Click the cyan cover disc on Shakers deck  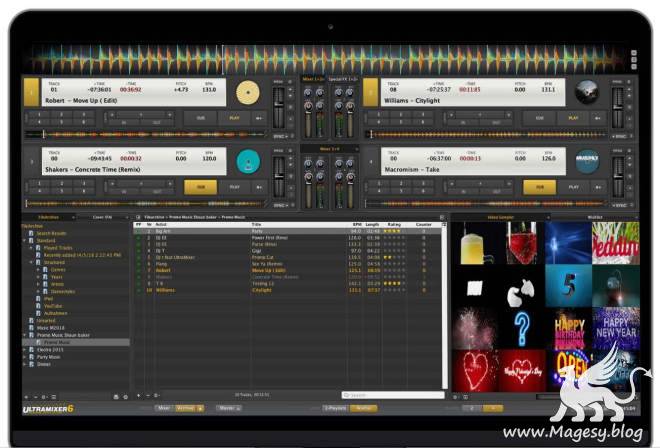point(248,161)
